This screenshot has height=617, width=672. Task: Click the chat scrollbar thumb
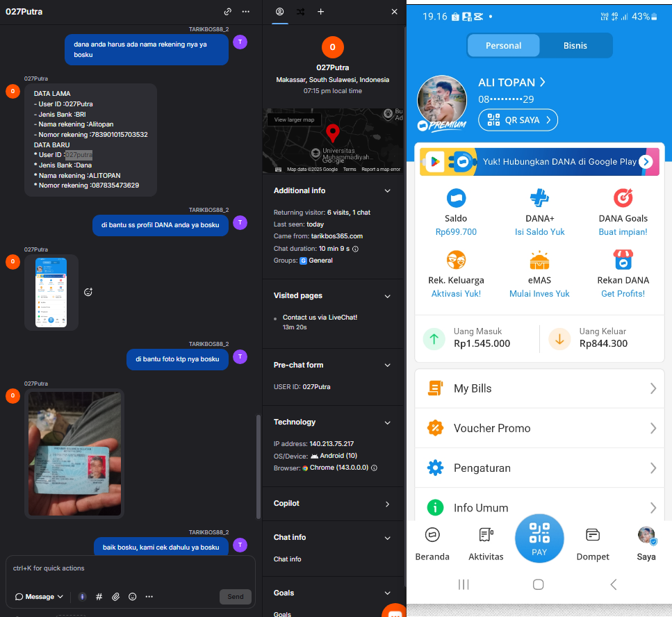pos(258,467)
